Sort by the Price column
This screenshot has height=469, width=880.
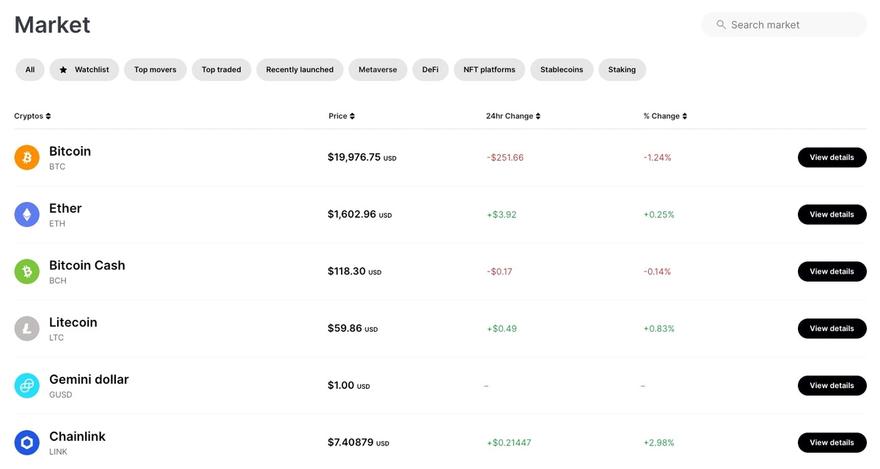341,116
